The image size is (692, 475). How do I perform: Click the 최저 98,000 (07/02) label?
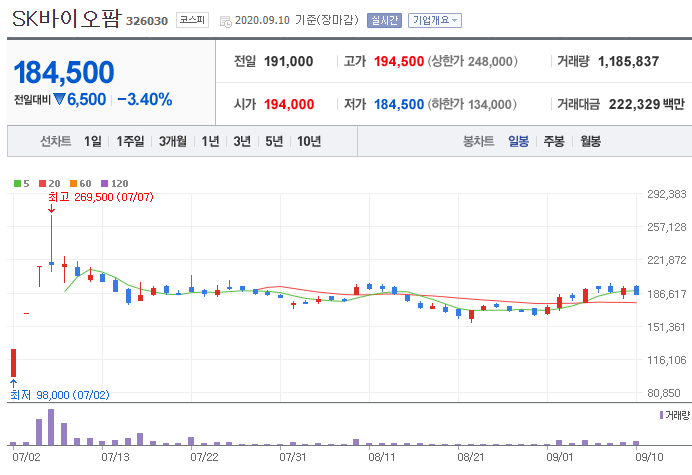pos(60,395)
